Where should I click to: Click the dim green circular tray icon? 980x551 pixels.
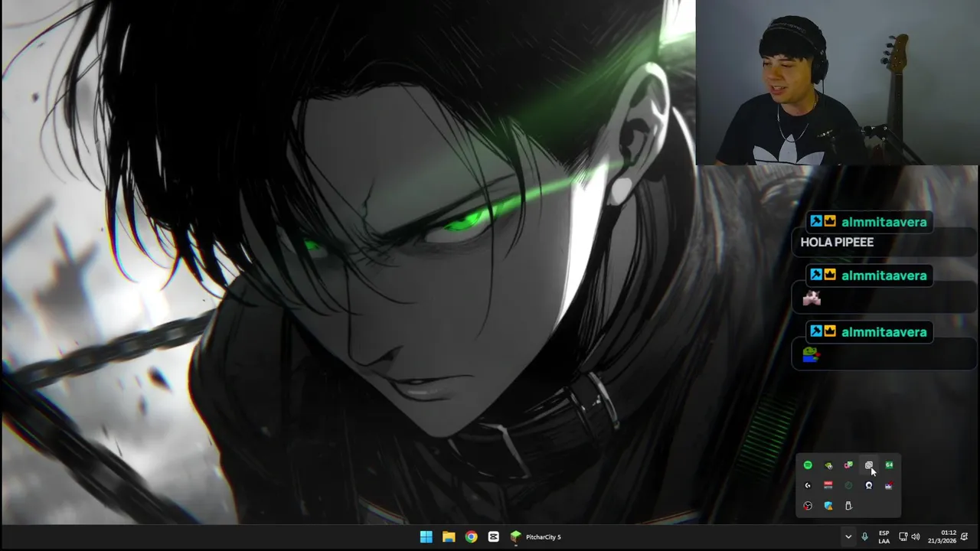click(x=848, y=485)
